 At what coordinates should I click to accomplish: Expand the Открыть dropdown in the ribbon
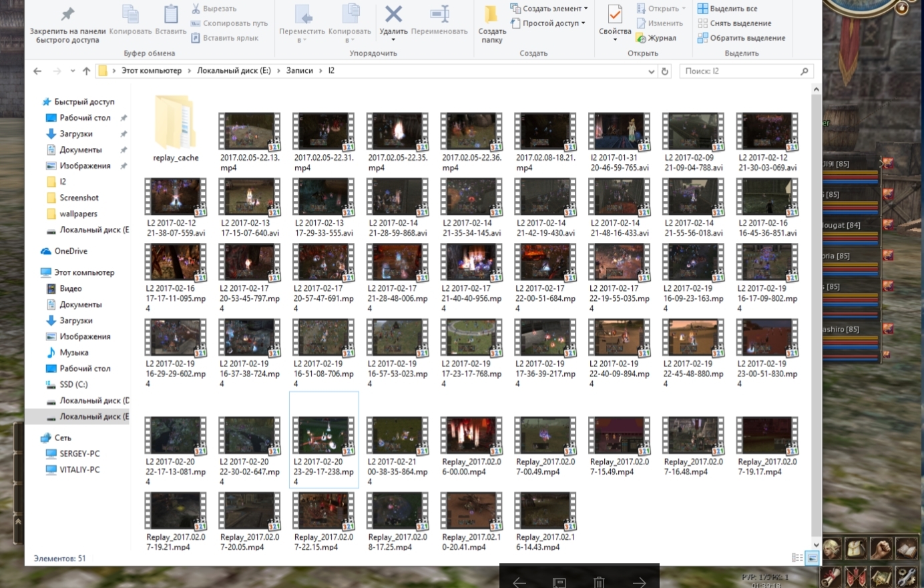pos(662,9)
